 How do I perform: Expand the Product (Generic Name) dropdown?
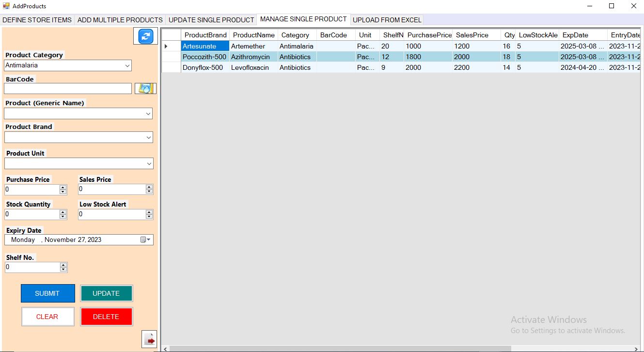pyautogui.click(x=148, y=113)
